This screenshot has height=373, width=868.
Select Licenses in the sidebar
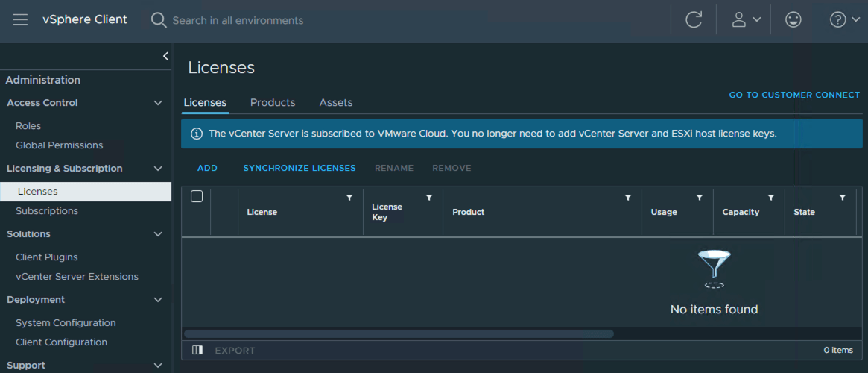tap(86, 192)
